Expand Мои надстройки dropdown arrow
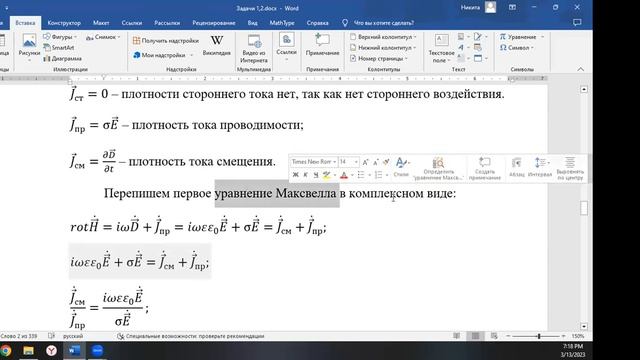640x360 pixels. click(x=192, y=55)
